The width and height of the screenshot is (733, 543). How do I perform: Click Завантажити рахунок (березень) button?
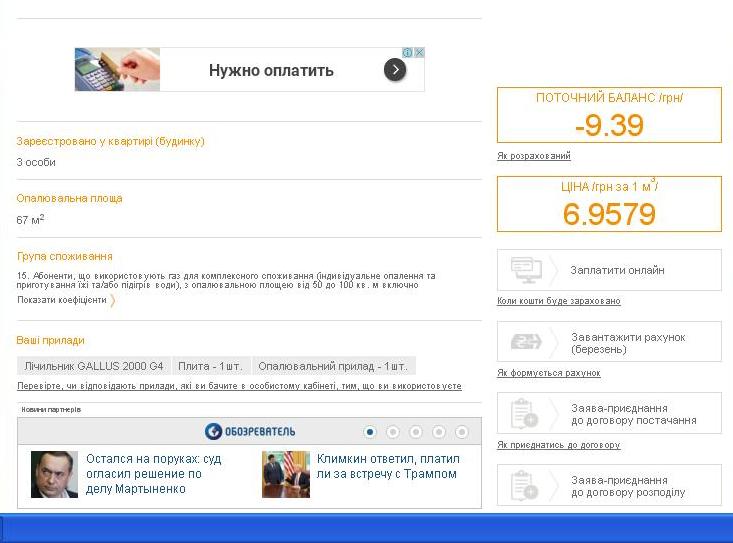[x=609, y=342]
